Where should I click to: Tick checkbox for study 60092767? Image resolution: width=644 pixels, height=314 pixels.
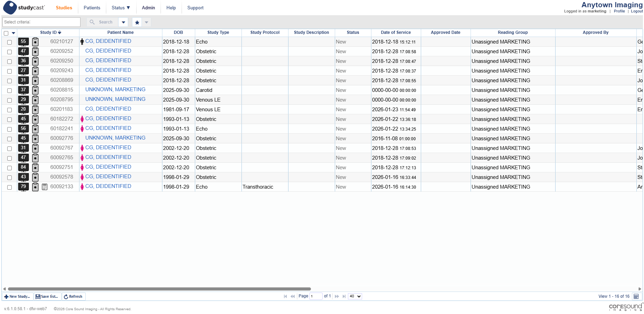pos(10,149)
